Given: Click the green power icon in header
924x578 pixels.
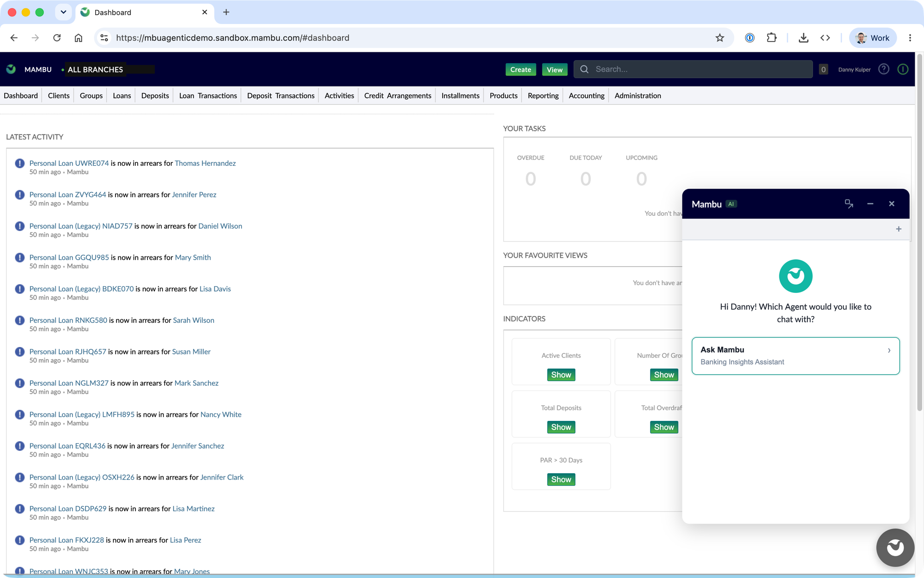Looking at the screenshot, I should pos(903,69).
